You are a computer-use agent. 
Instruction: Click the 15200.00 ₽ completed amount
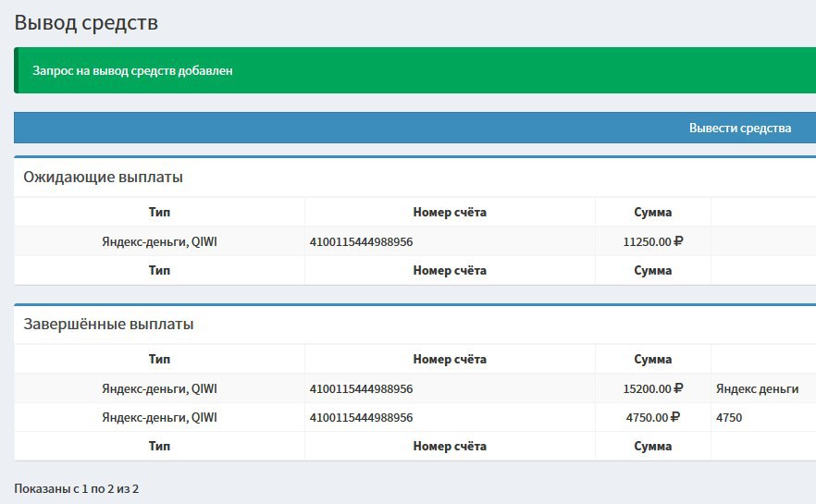point(652,388)
